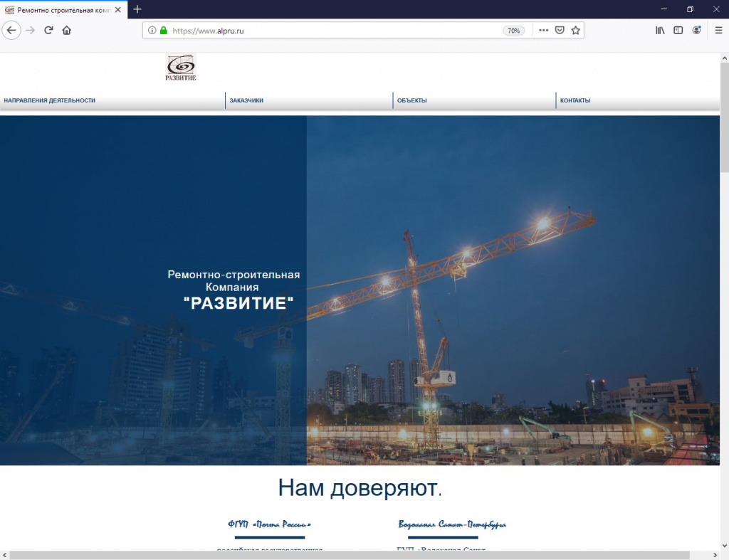Open a new browser tab
The height and width of the screenshot is (560, 729).
coord(137,9)
